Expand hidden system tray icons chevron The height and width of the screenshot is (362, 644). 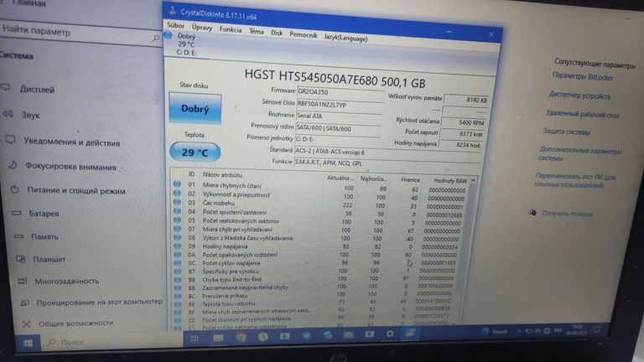click(520, 331)
